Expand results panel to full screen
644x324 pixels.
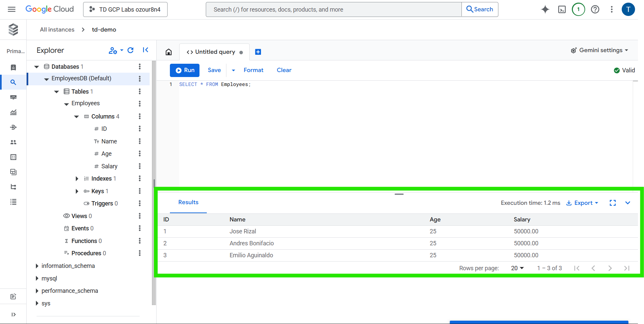point(613,203)
